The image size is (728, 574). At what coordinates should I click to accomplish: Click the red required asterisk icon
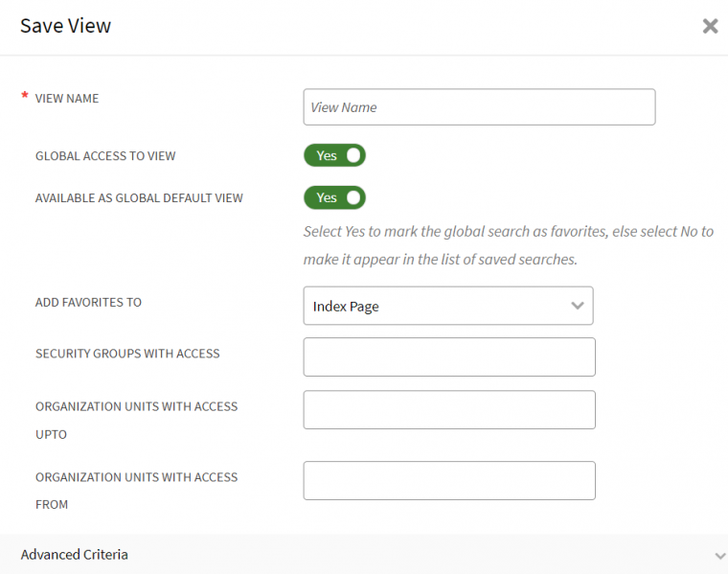point(25,97)
